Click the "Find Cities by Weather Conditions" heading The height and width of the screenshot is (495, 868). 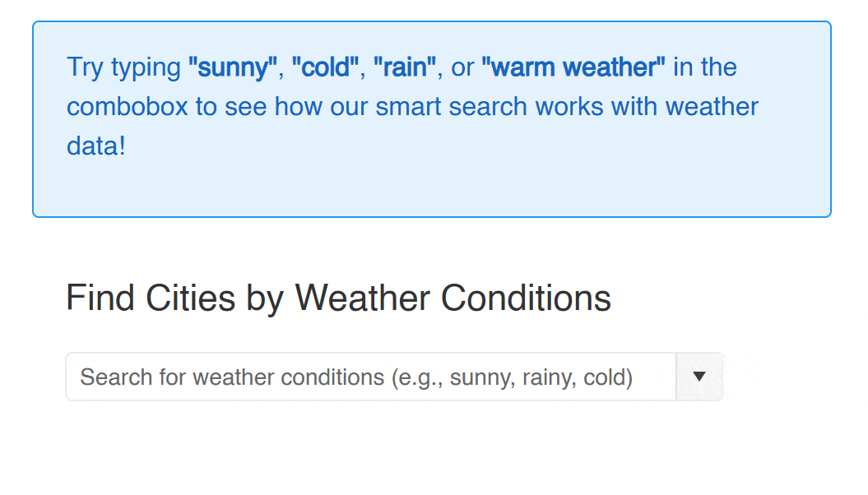(338, 298)
